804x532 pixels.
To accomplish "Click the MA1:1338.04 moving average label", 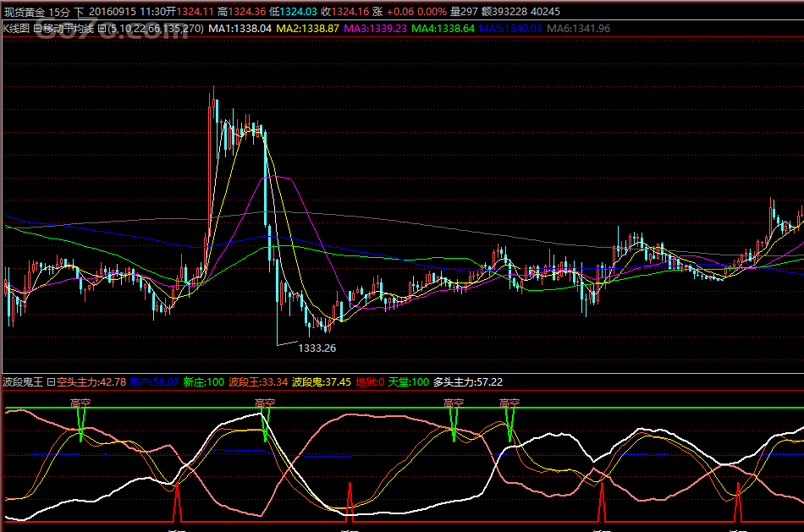I will pos(240,29).
